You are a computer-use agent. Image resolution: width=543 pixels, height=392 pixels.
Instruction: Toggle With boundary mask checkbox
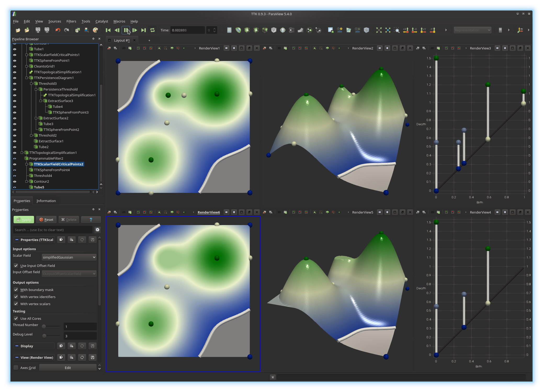[16, 290]
